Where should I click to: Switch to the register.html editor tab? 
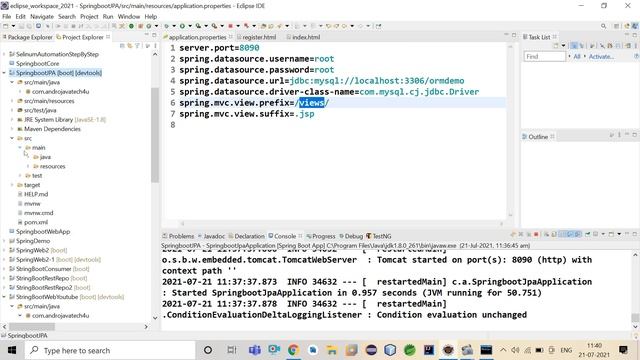pyautogui.click(x=259, y=37)
